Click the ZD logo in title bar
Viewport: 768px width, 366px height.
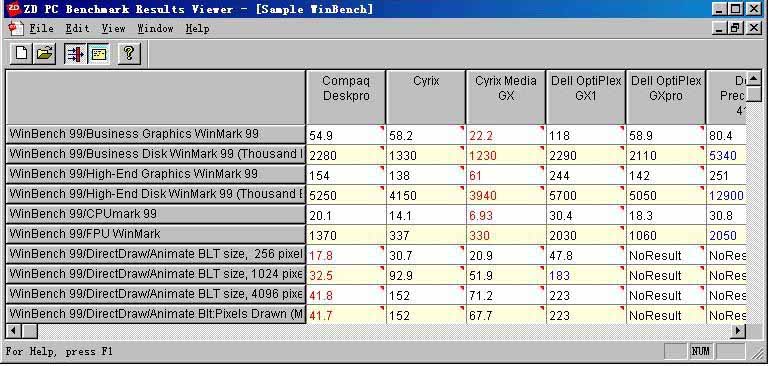pos(14,8)
